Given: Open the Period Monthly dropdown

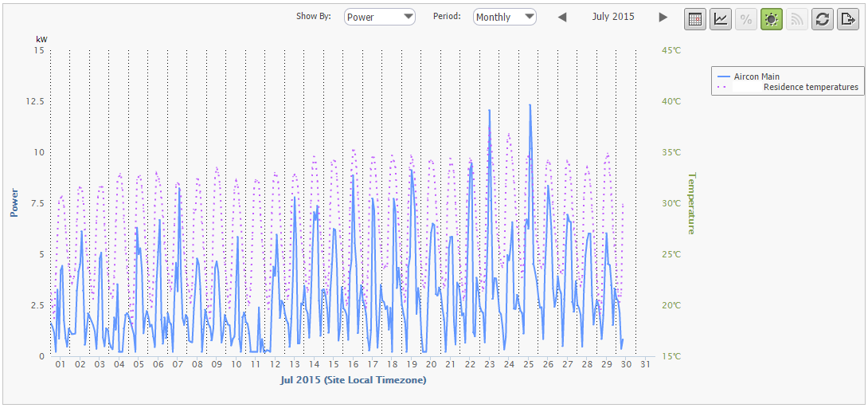Looking at the screenshot, I should pos(504,17).
